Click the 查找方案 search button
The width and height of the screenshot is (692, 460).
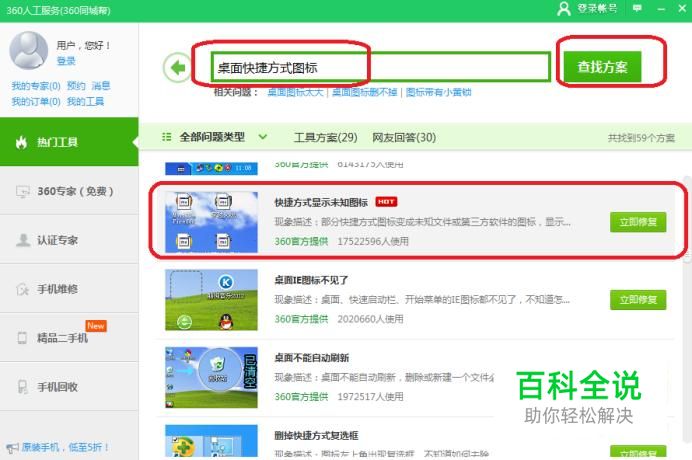tap(602, 67)
